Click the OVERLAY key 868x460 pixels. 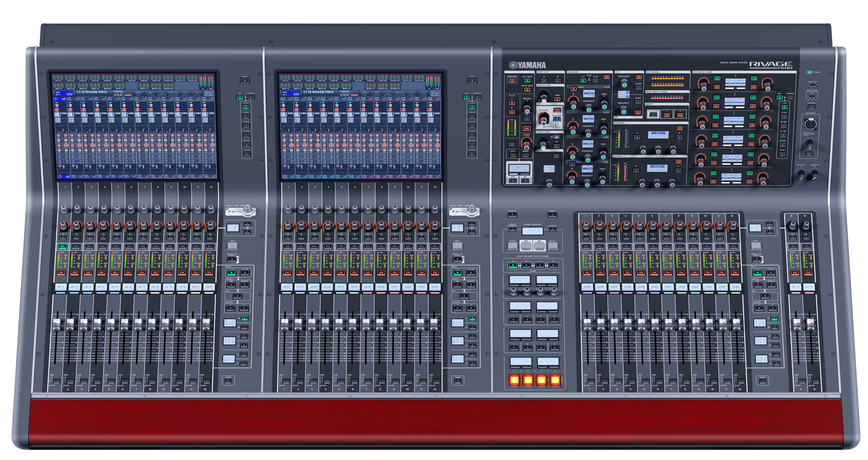[x=512, y=215]
